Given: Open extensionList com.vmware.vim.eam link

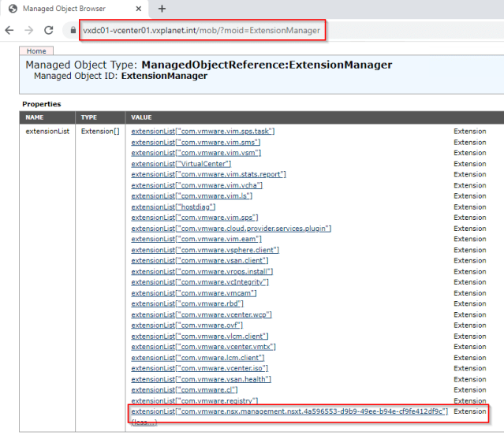Looking at the screenshot, I should point(196,239).
